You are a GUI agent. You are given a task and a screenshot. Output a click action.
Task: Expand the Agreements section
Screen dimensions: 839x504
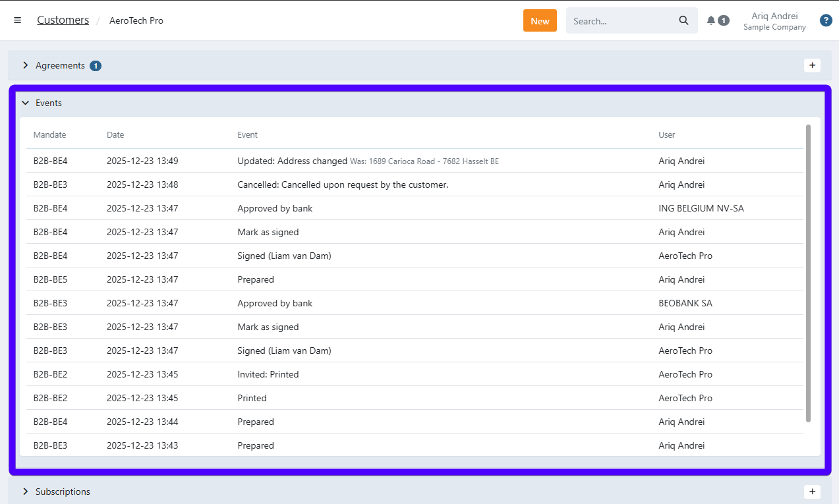point(26,65)
